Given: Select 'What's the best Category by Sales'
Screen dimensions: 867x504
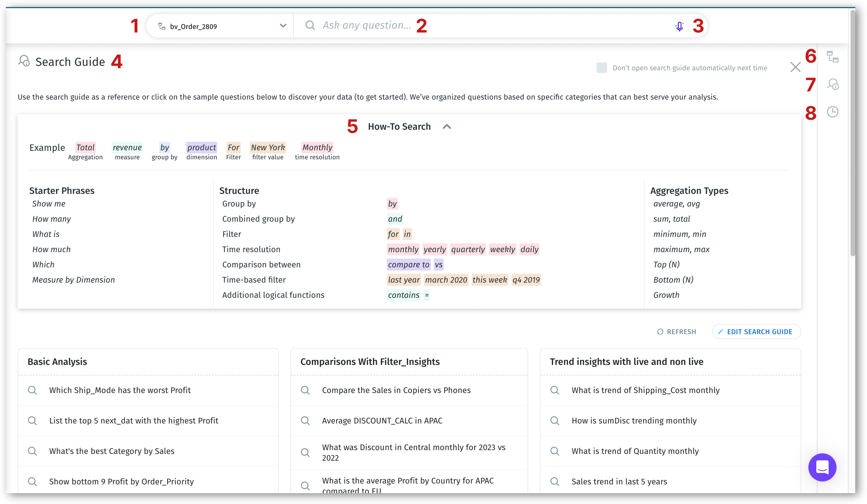Looking at the screenshot, I should [x=112, y=451].
